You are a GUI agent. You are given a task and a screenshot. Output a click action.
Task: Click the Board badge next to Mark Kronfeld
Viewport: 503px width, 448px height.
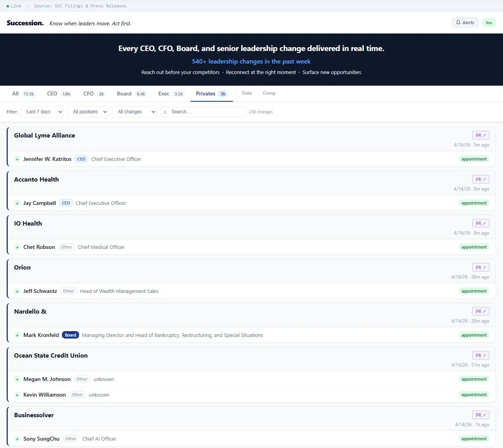[x=71, y=335]
